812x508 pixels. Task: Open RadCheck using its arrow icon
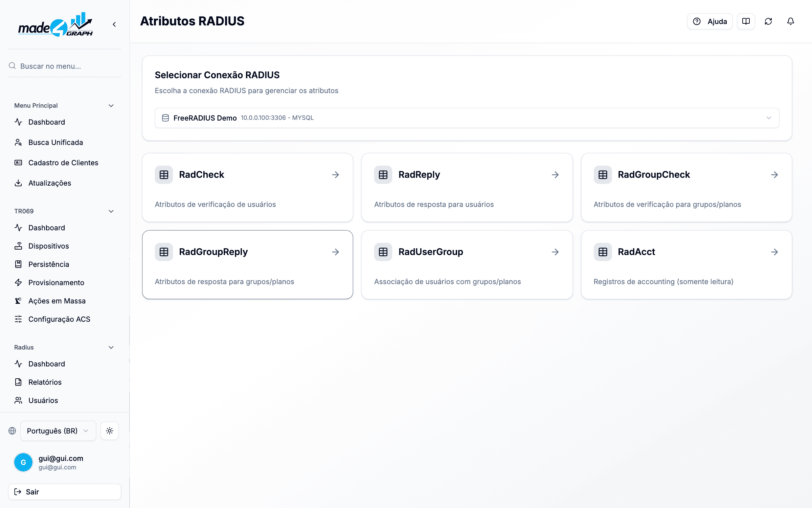coord(335,175)
